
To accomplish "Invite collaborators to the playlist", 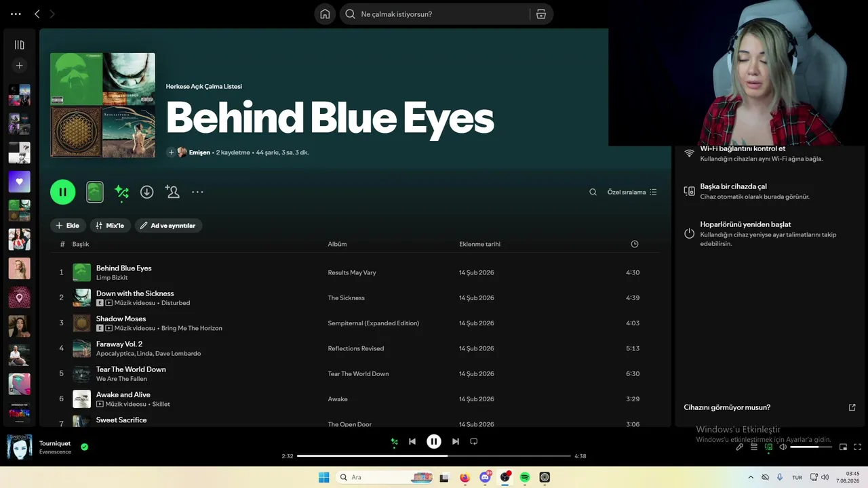I will [x=172, y=192].
